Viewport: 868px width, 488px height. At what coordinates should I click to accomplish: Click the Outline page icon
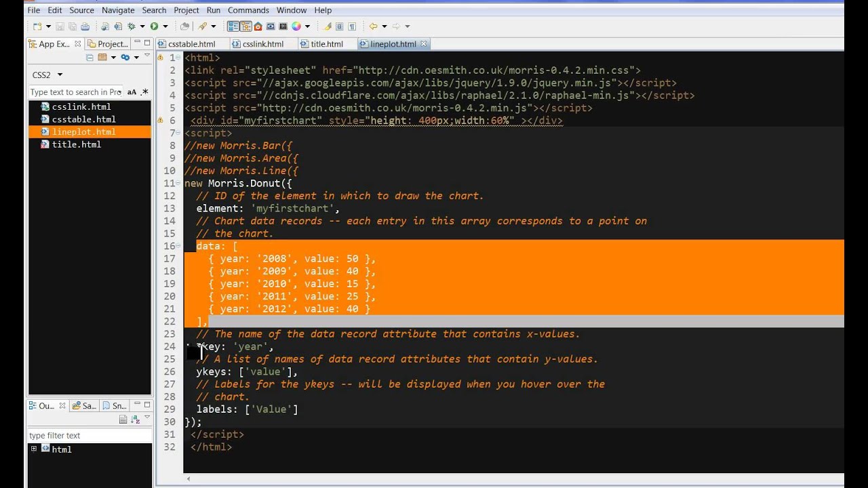click(x=123, y=420)
